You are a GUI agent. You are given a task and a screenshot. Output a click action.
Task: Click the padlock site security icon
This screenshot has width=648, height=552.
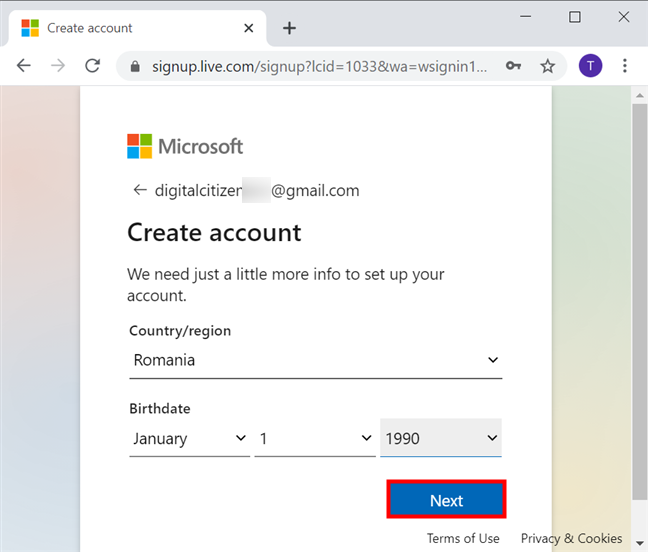click(135, 67)
